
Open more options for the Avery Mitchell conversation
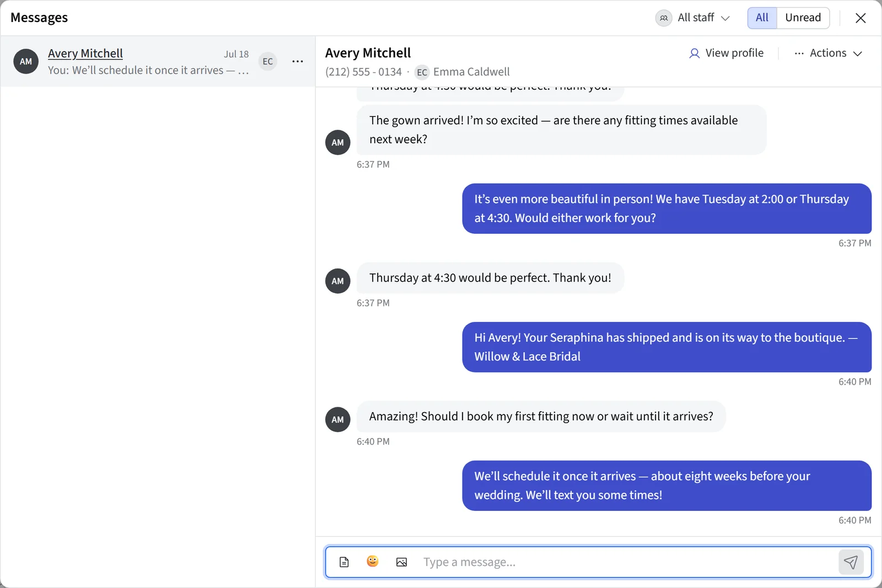coord(298,61)
